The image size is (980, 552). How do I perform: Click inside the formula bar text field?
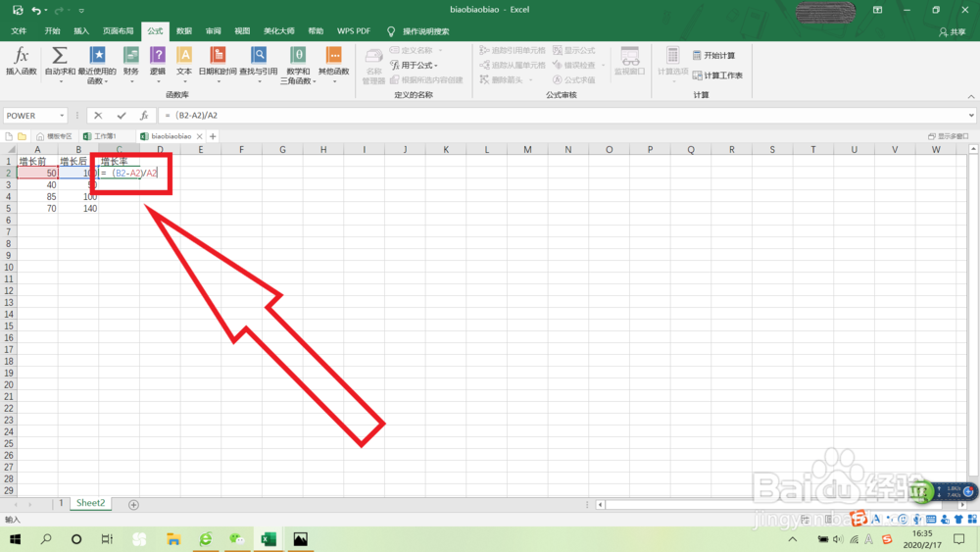[563, 115]
